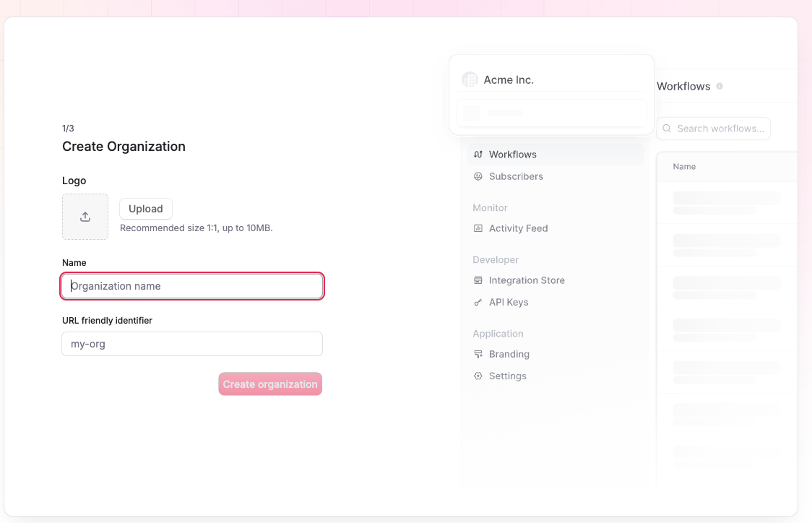Viewport: 812px width, 523px height.
Task: Click the Activity Feed chart icon
Action: click(478, 228)
